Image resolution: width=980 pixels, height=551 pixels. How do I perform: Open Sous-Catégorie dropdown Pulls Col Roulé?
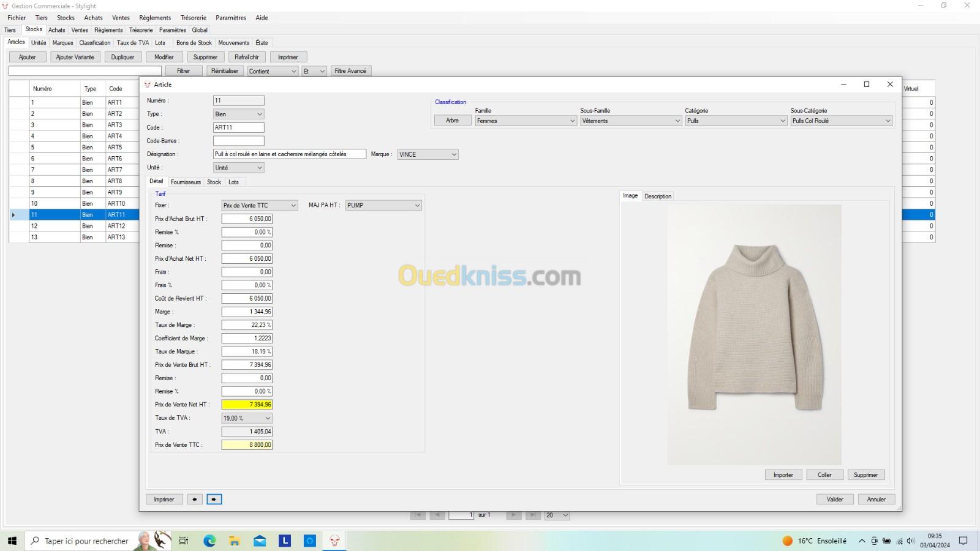tap(842, 121)
